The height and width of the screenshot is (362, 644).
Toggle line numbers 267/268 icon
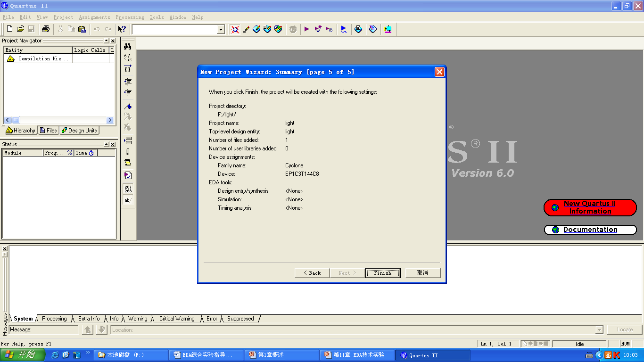click(128, 189)
